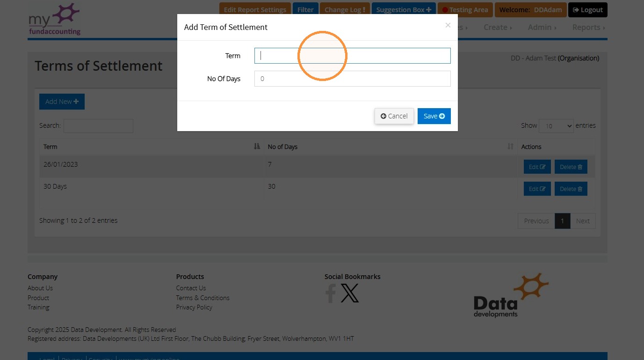Select page 1 in pagination
Screen dimensions: 644x360
click(x=563, y=221)
